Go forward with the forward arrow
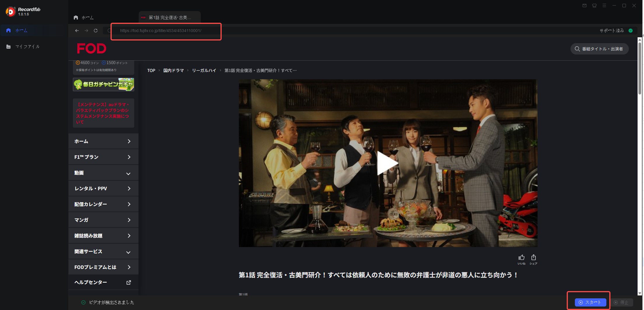 click(x=86, y=31)
